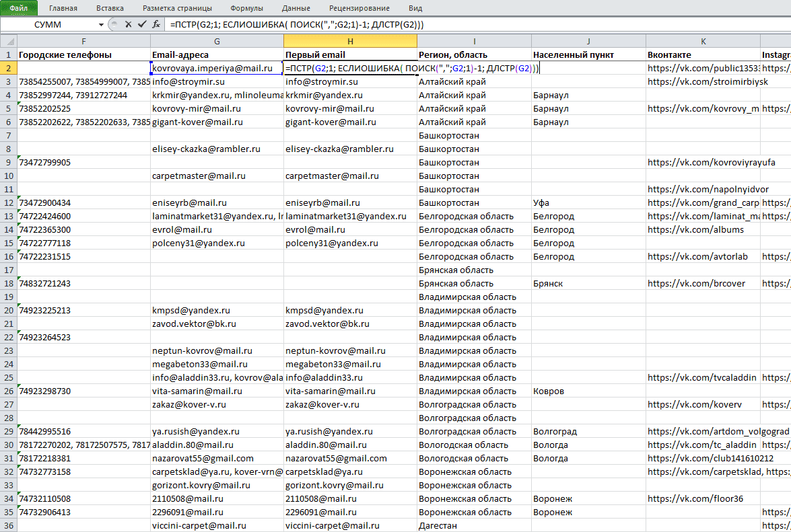The width and height of the screenshot is (791, 532).
Task: Open the Разметка страницы tab
Action: pyautogui.click(x=177, y=8)
